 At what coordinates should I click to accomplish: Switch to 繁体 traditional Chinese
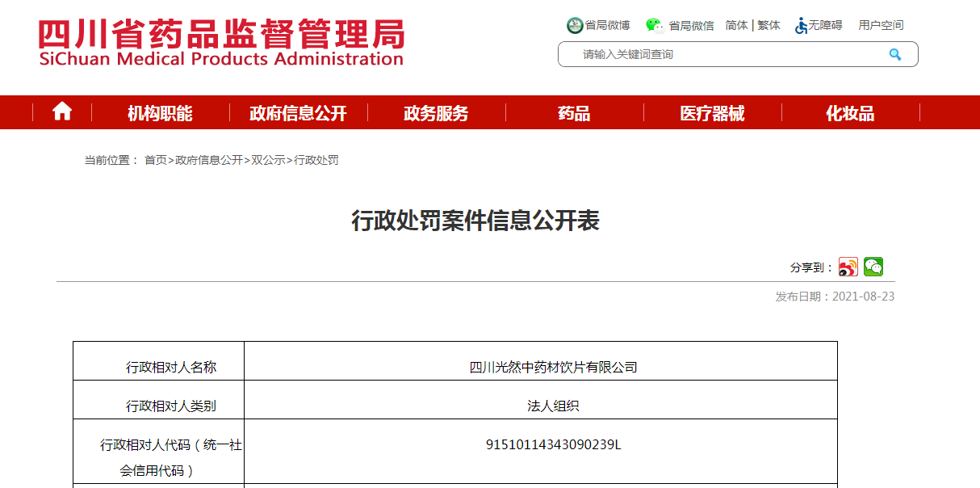pos(769,25)
